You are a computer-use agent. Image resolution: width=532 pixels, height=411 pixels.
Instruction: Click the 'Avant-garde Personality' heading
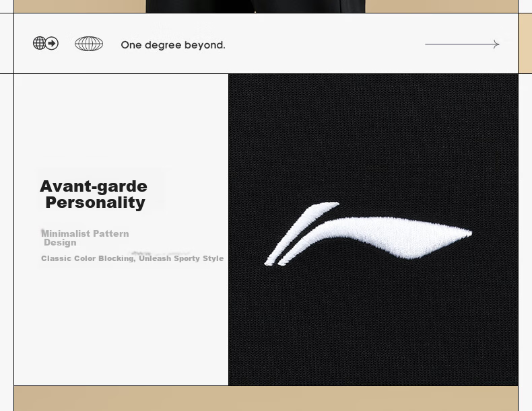[x=94, y=194]
